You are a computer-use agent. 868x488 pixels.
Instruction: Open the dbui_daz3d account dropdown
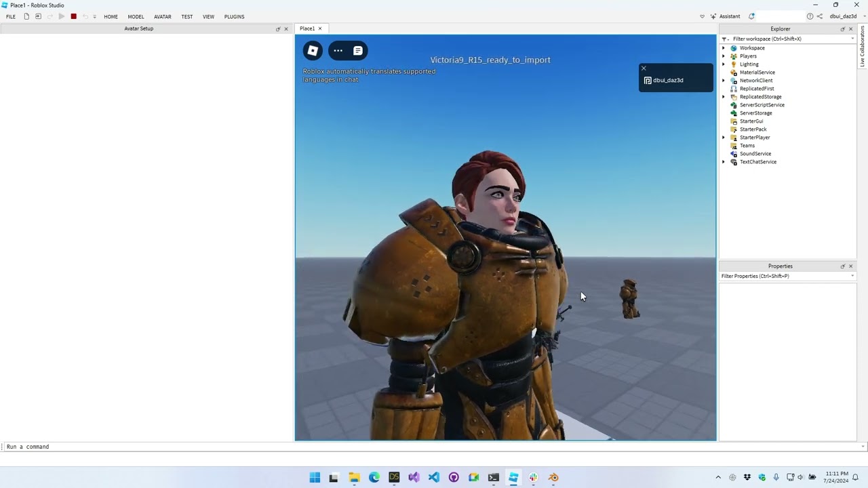pos(847,16)
